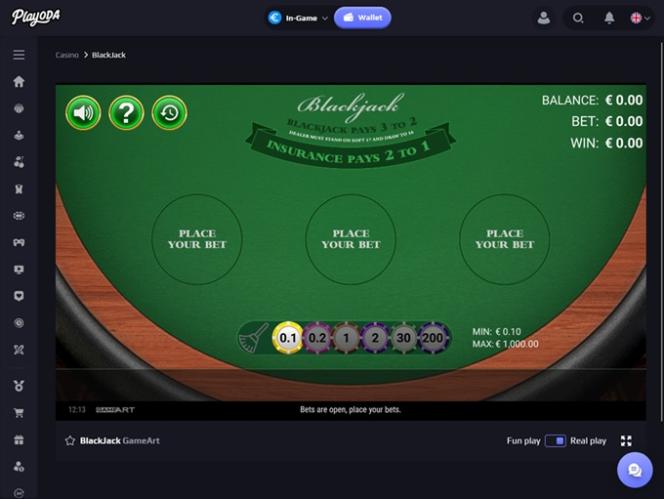Open the language flag dropdown
Screen dimensions: 664x499
coord(640,18)
